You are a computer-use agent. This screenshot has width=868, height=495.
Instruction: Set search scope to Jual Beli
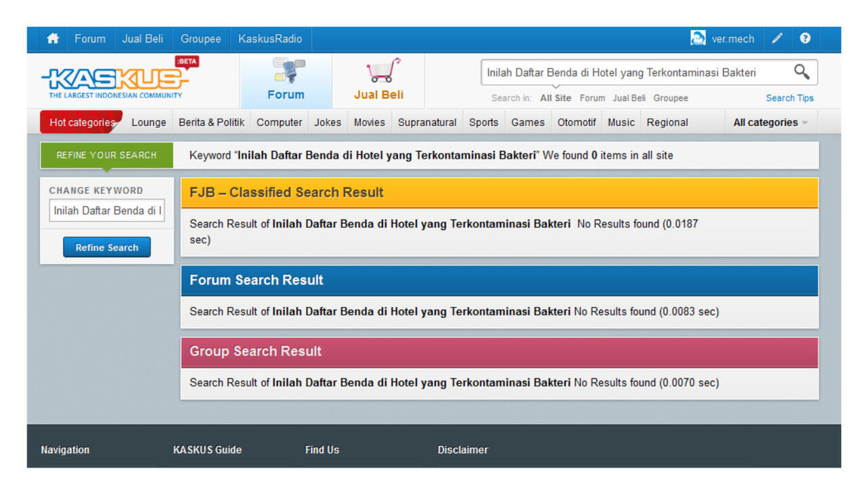629,98
